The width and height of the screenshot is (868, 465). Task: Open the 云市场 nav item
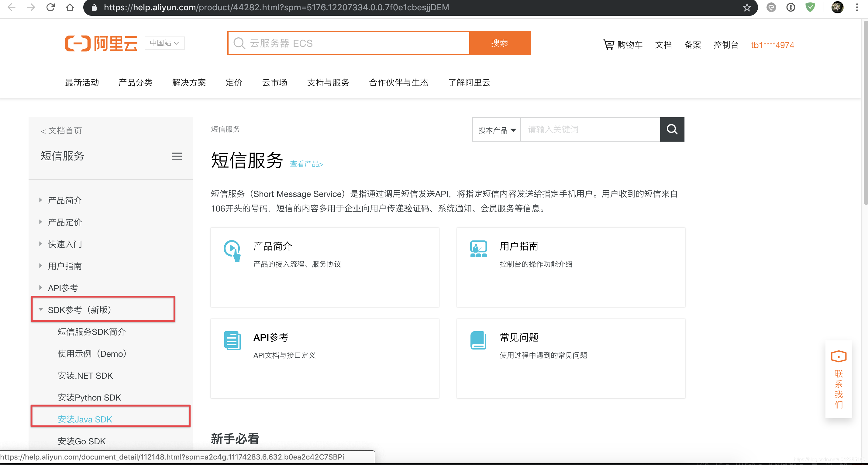tap(274, 83)
